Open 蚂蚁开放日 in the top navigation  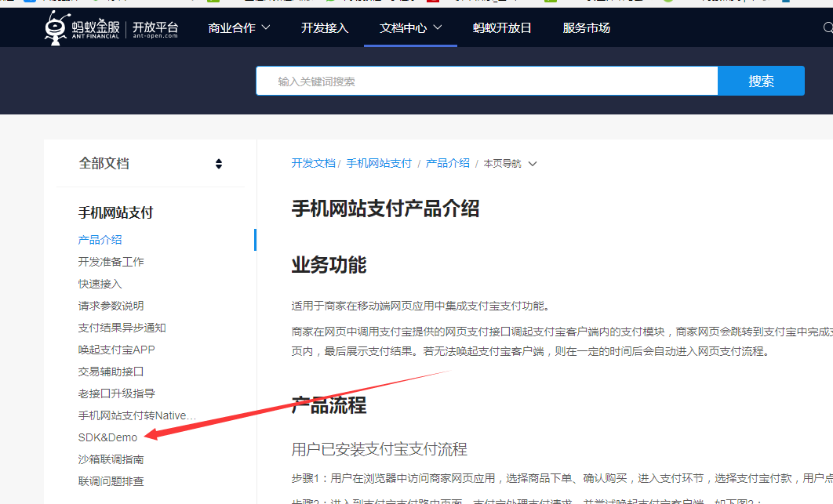click(502, 27)
